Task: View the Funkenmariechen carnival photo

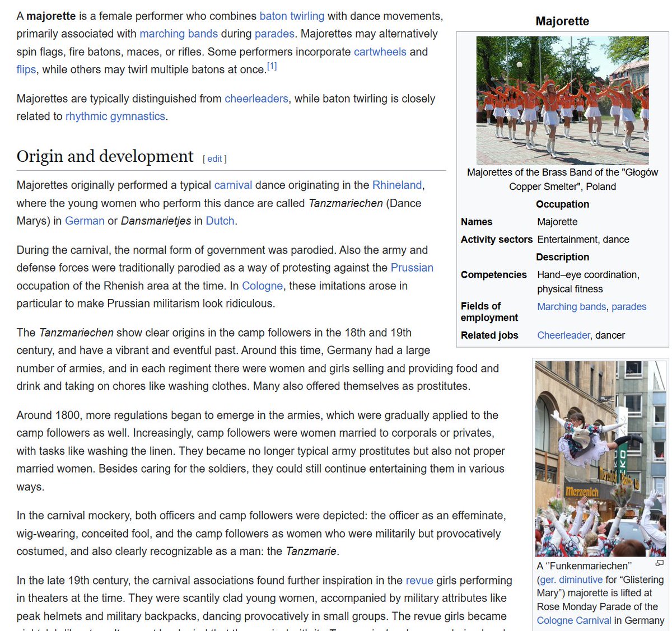Action: (x=600, y=459)
